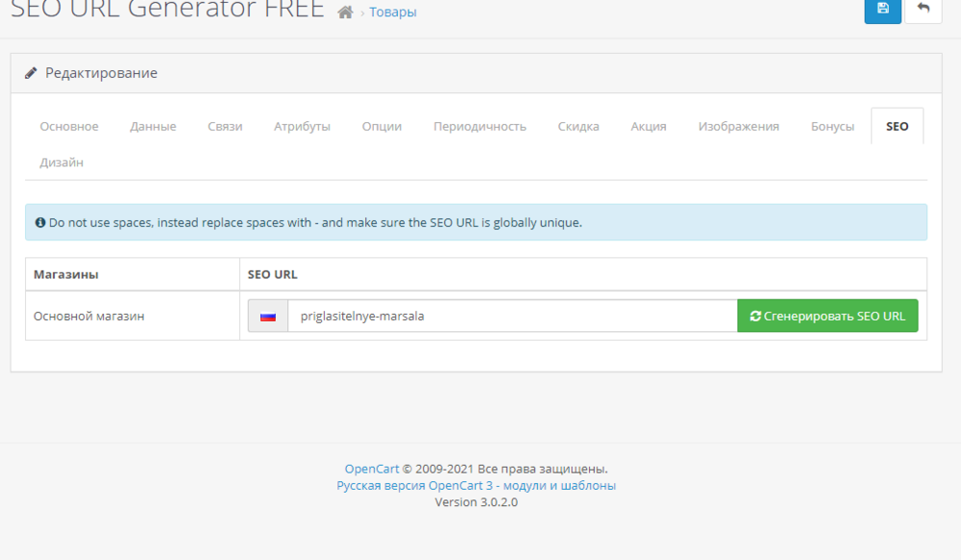Open the Атрибуты tab
The width and height of the screenshot is (961, 560).
pyautogui.click(x=300, y=126)
